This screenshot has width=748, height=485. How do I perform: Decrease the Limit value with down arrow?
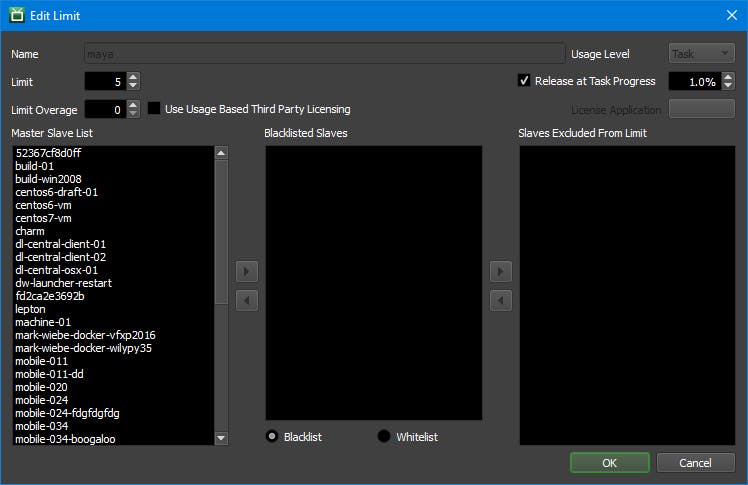click(x=134, y=85)
